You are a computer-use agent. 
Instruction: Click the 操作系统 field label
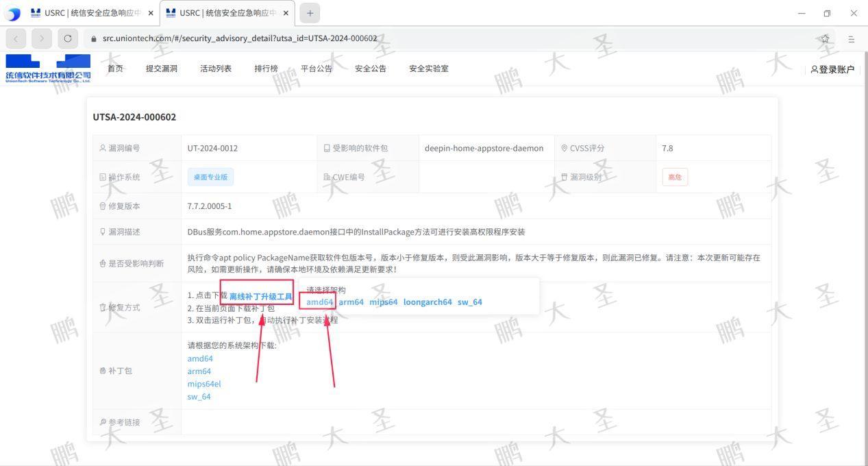pos(119,177)
